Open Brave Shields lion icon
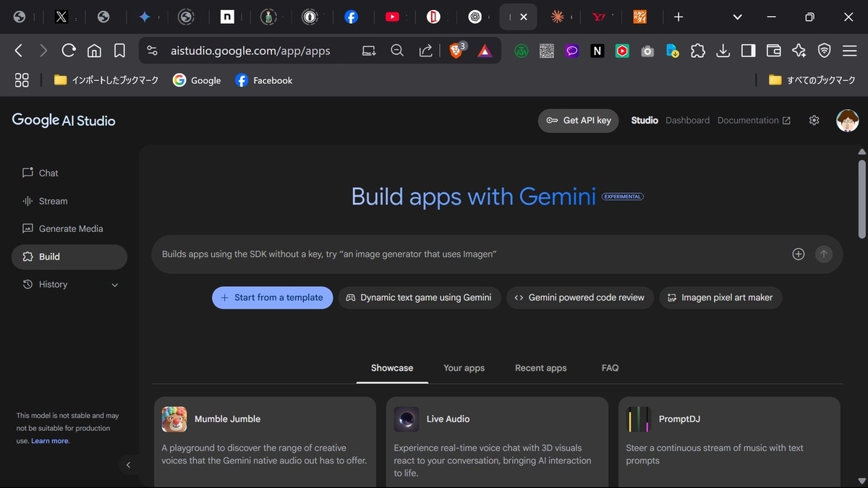868x488 pixels. point(457,51)
